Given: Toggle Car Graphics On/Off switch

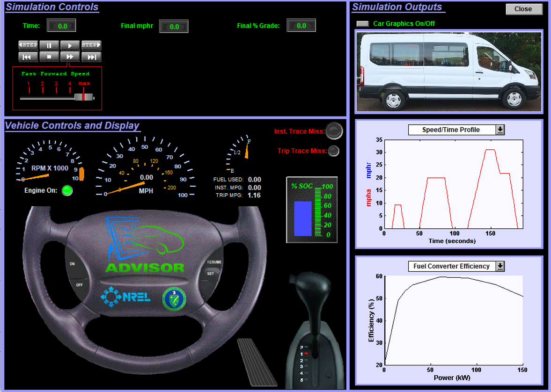Looking at the screenshot, I should (362, 24).
